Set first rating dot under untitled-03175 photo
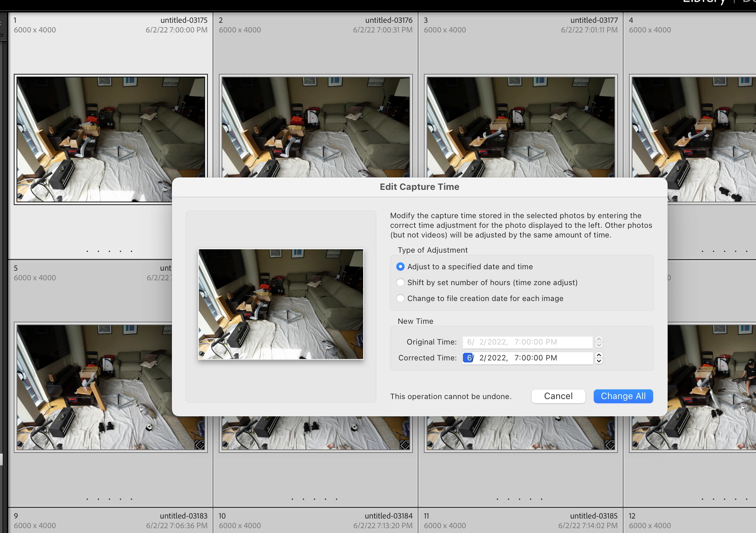756x533 pixels. click(x=87, y=251)
